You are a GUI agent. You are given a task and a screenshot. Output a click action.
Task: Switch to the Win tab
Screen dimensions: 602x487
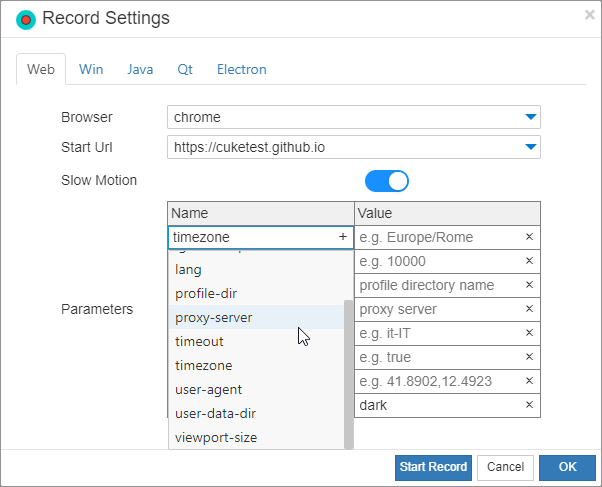click(91, 69)
